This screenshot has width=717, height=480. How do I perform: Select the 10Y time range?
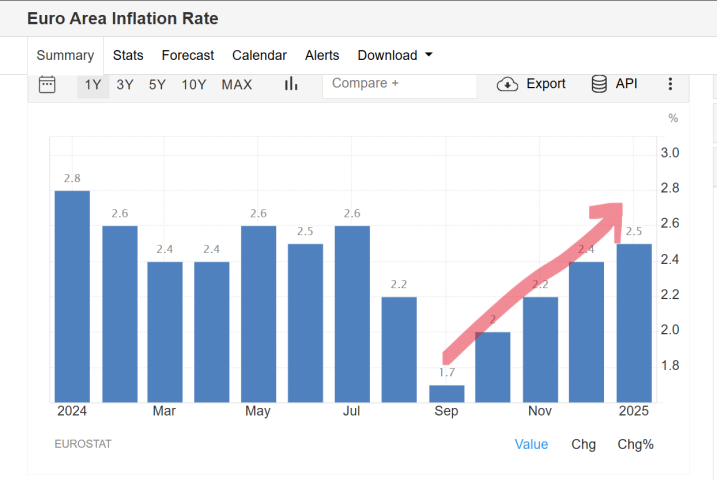pos(194,84)
